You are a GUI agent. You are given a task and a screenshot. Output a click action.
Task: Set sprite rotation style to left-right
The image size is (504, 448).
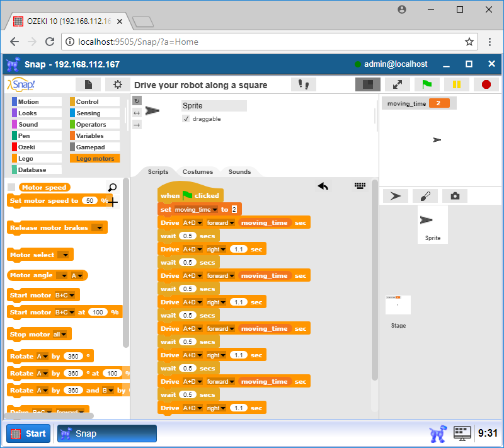coord(137,113)
